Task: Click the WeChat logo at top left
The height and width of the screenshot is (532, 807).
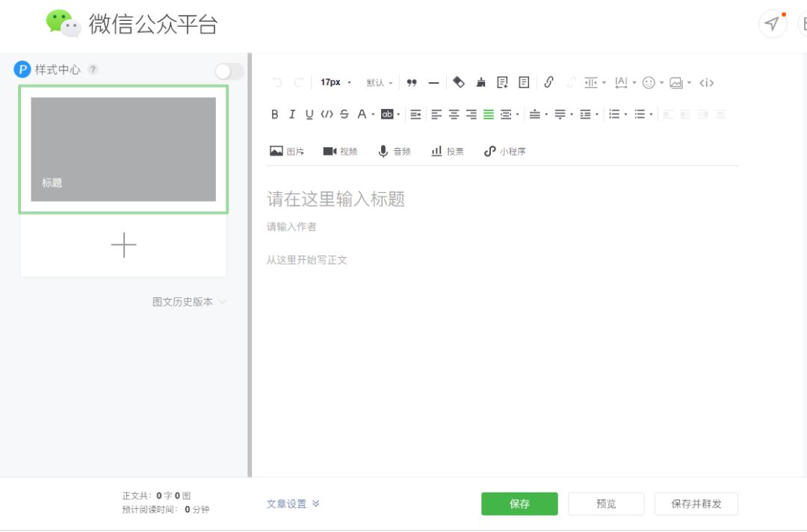Action: (64, 23)
